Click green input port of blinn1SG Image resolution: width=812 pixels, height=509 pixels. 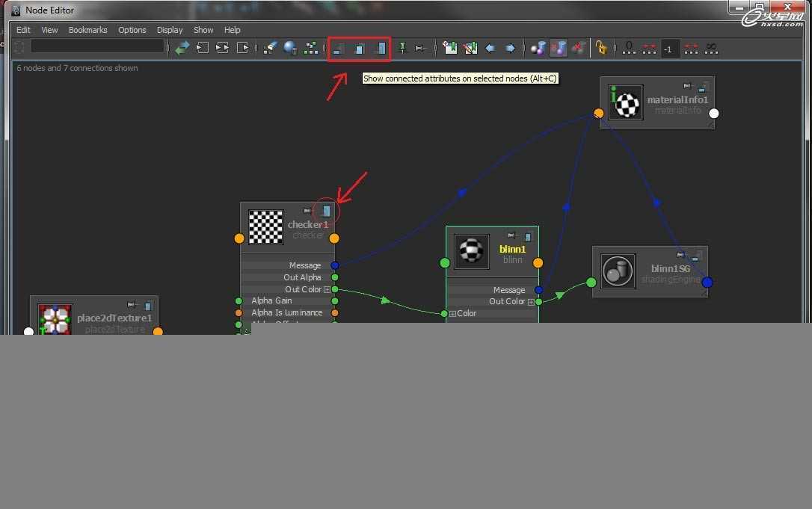[x=591, y=283]
